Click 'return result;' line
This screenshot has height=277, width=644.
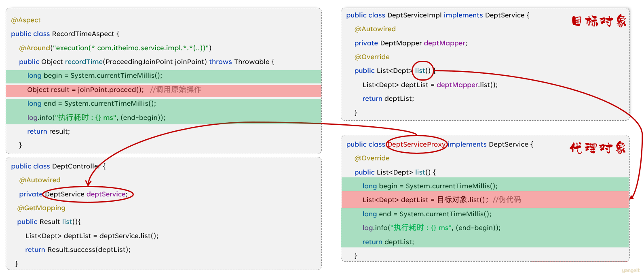click(x=49, y=132)
